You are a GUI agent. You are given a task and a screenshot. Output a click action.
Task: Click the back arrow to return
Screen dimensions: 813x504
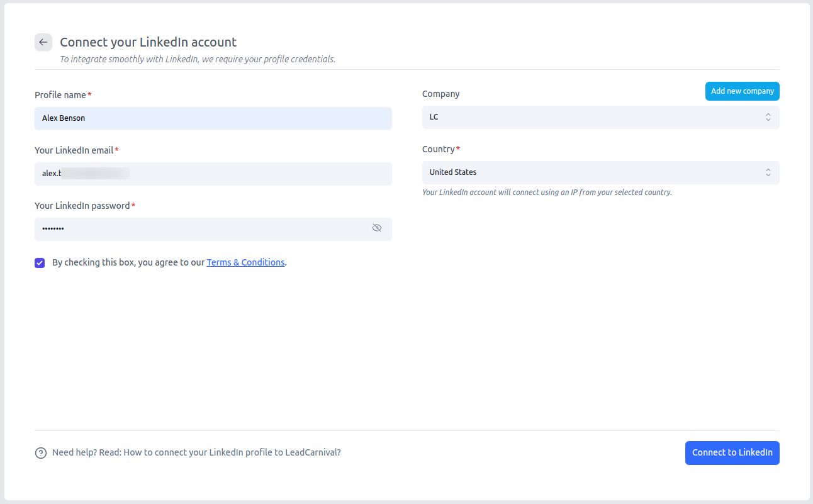click(43, 42)
